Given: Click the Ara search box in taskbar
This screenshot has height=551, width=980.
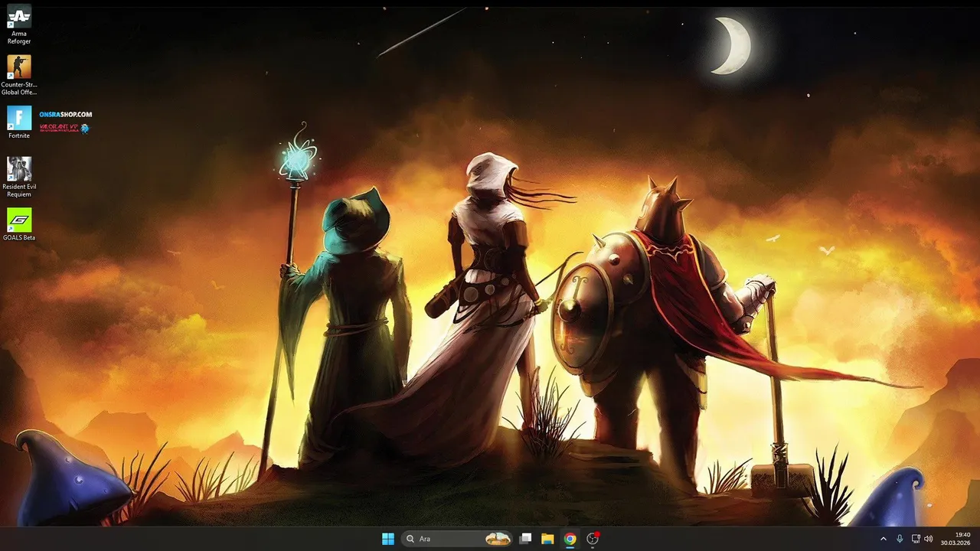Looking at the screenshot, I should tap(457, 539).
